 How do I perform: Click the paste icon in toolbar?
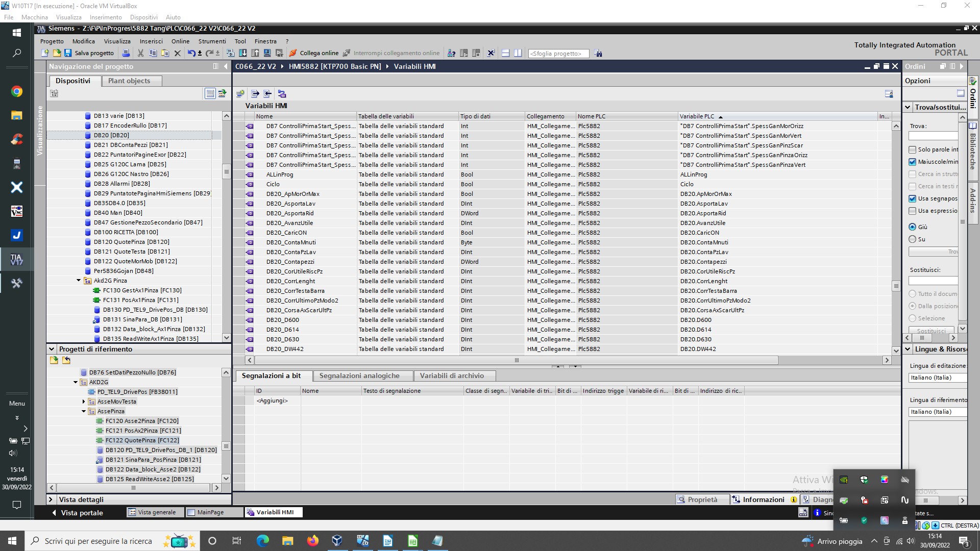click(165, 53)
